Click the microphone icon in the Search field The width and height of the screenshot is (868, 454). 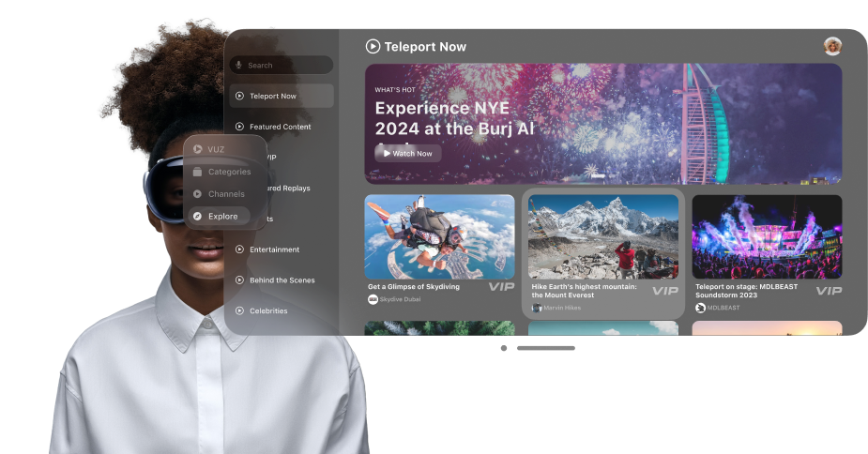(238, 65)
